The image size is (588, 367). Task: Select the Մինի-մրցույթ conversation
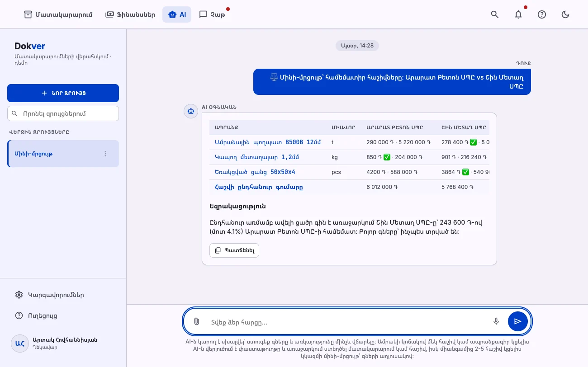63,154
